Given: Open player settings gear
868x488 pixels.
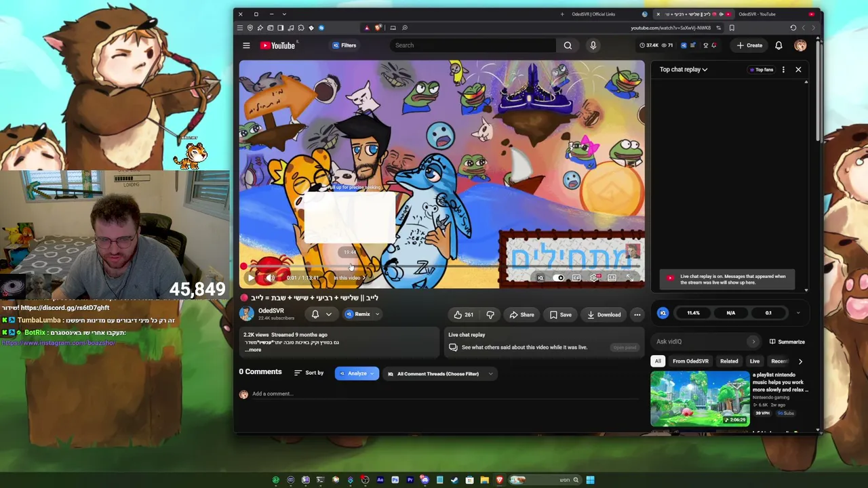Looking at the screenshot, I should (x=594, y=278).
